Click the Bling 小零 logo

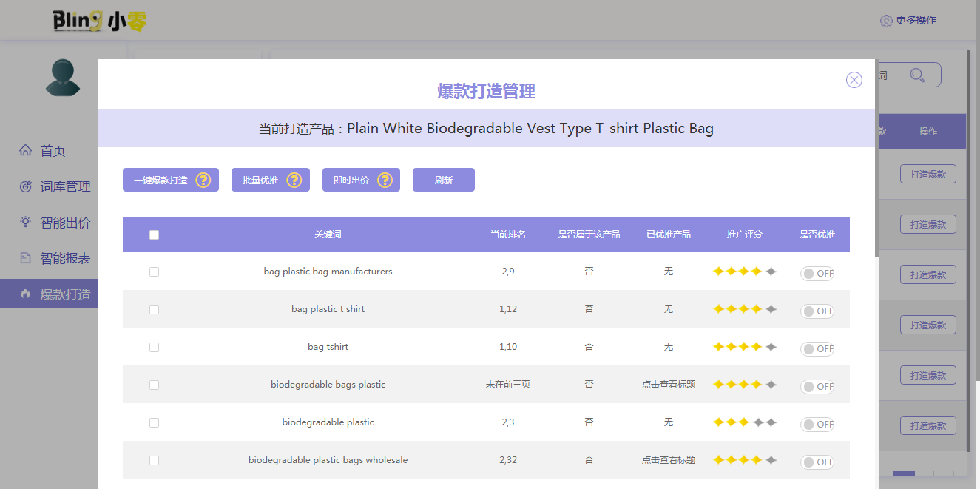point(100,21)
